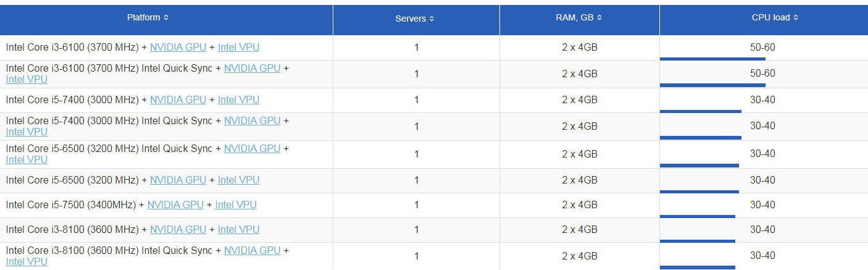Click NVIDIA GPU link in i3-8100 Quick Sync row
The width and height of the screenshot is (868, 270).
click(x=252, y=250)
